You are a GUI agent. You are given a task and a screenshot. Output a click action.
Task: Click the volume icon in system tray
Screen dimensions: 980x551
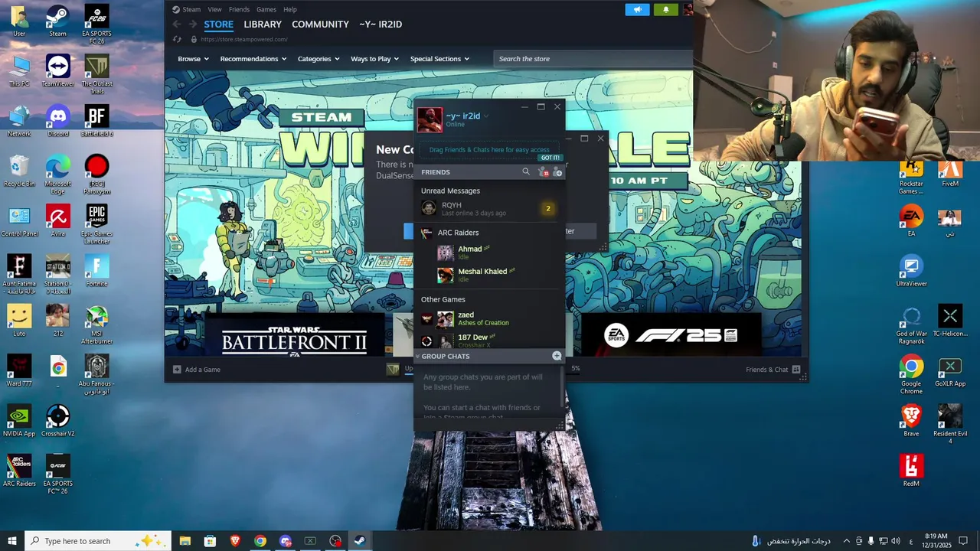[x=897, y=541]
